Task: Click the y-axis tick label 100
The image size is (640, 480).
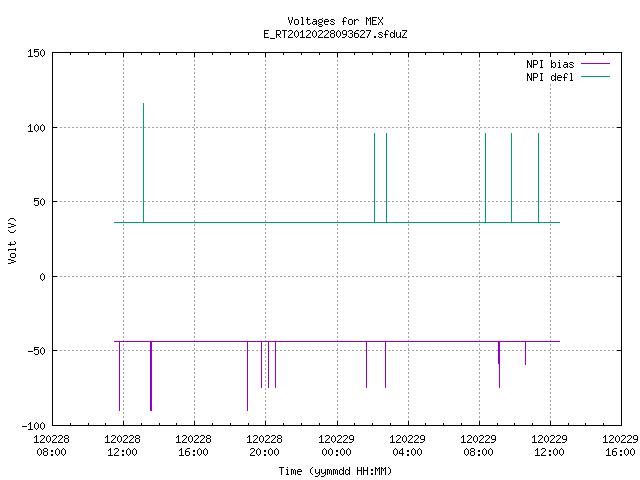Action: [36, 128]
